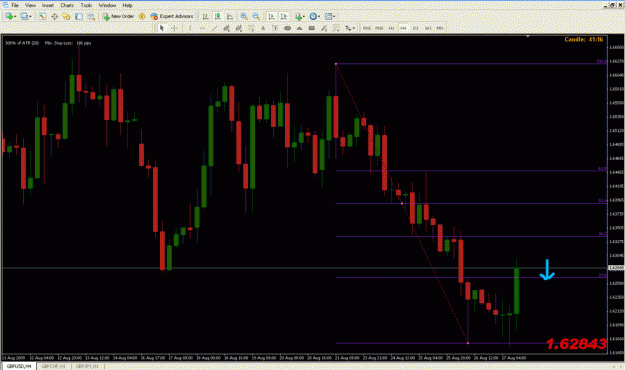
Task: Select the rectangle drawing tool
Action: click(312, 28)
